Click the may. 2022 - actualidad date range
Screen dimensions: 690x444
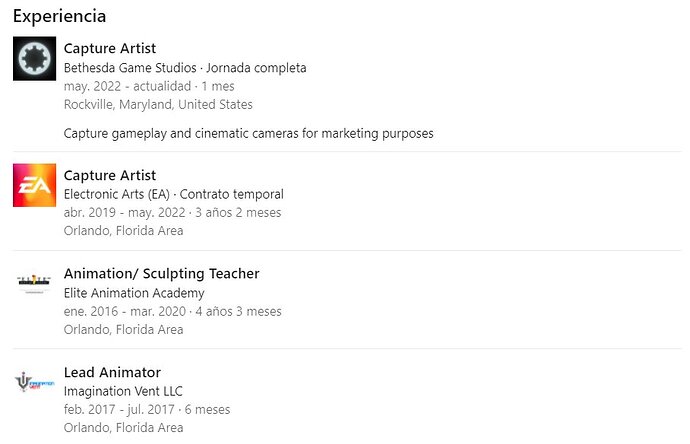pyautogui.click(x=127, y=86)
